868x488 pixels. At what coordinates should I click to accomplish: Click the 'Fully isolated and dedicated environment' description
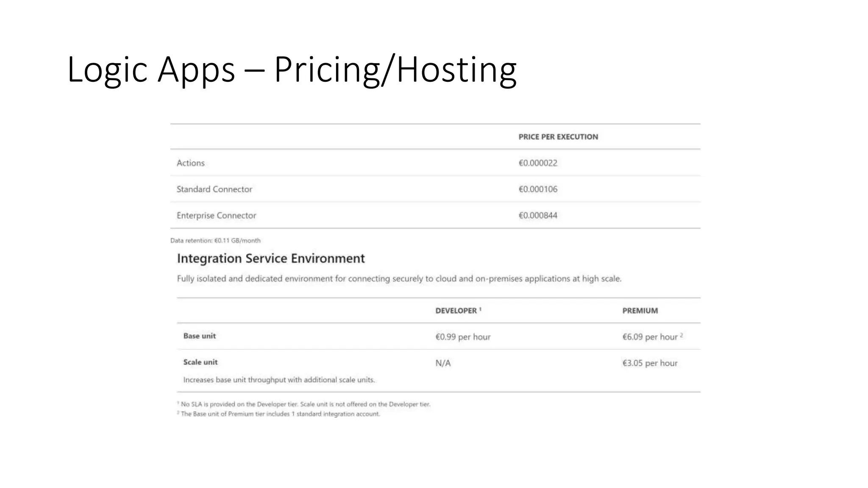[x=399, y=279]
